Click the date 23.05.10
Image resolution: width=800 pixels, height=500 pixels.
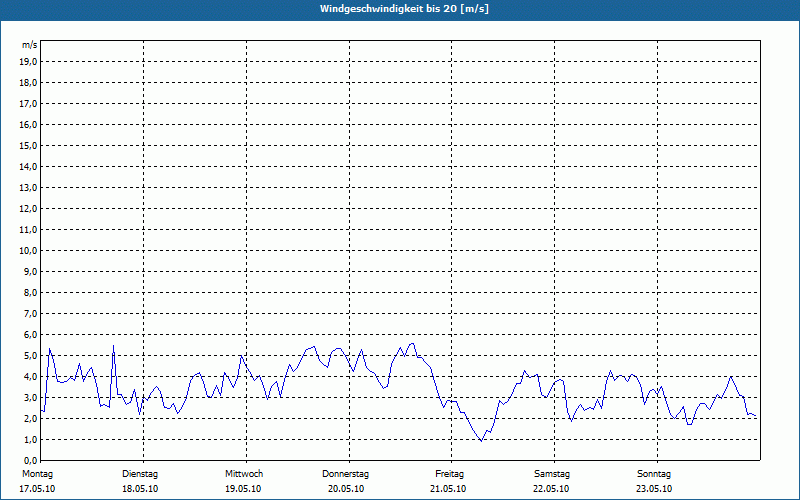[654, 489]
